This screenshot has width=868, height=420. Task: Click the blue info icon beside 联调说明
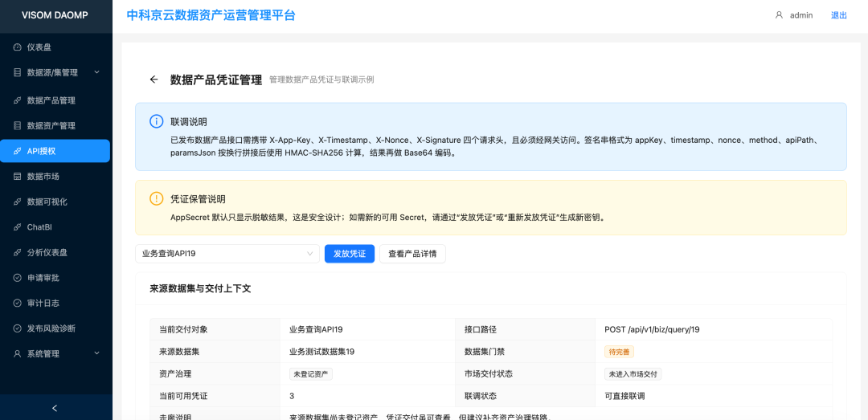156,122
